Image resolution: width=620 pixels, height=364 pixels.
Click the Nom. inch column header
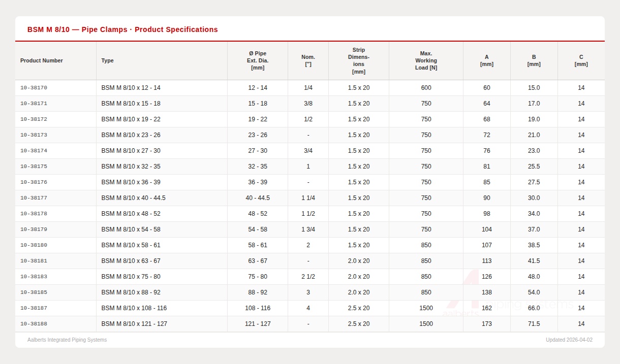coord(308,60)
